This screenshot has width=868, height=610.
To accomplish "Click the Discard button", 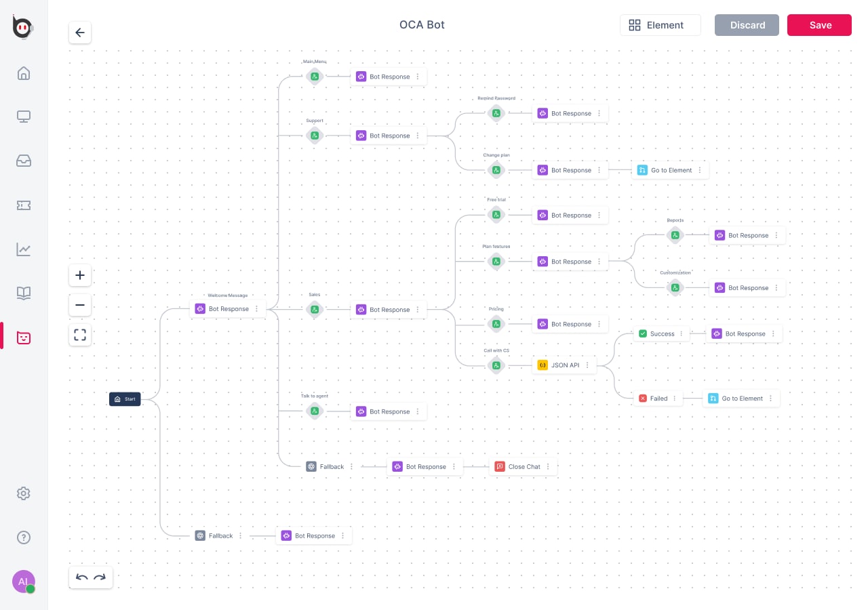I will (747, 25).
